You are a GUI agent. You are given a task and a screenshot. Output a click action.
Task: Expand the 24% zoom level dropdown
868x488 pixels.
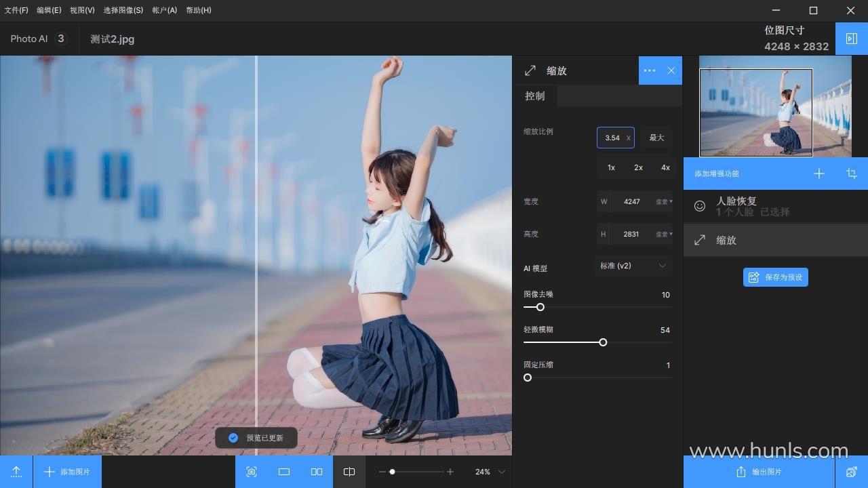click(x=502, y=472)
